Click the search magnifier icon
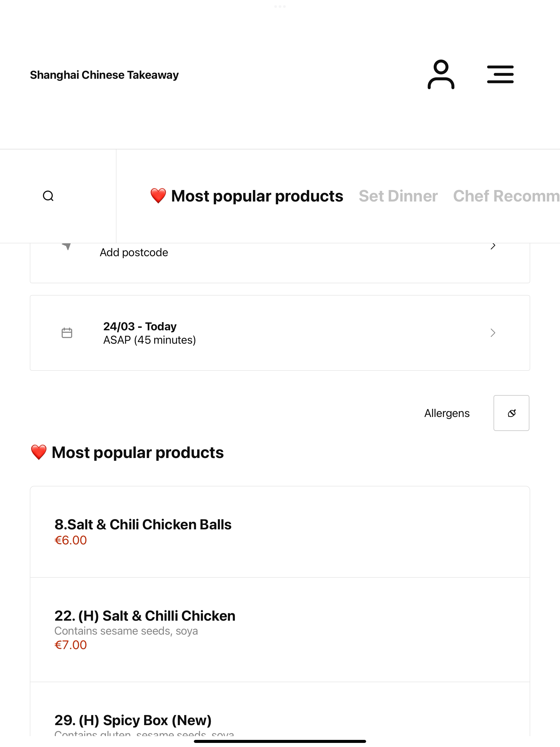560x747 pixels. [x=48, y=196]
